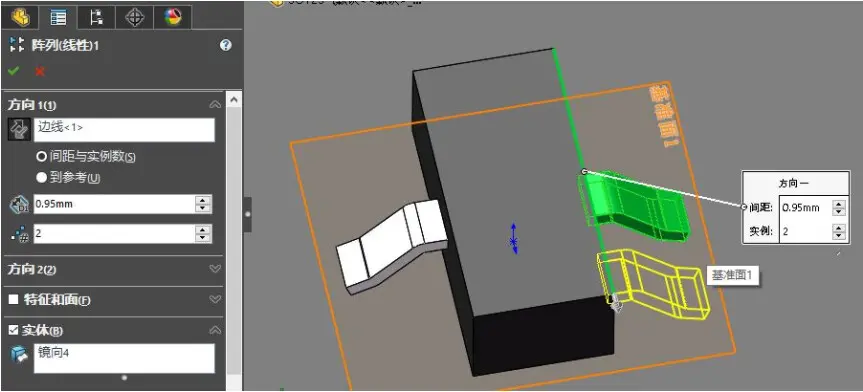863x392 pixels.
Task: Cancel the linear pattern with red X
Action: click(40, 71)
